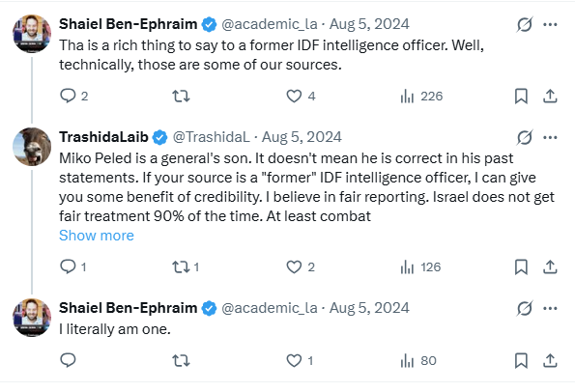Repost the first Shaiel Ben-Ephraim tweet

coord(181,96)
